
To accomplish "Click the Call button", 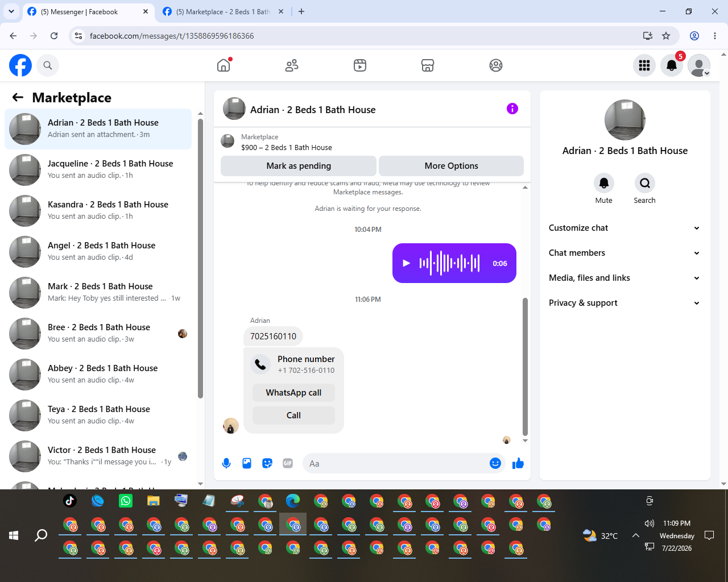I will pos(293,415).
